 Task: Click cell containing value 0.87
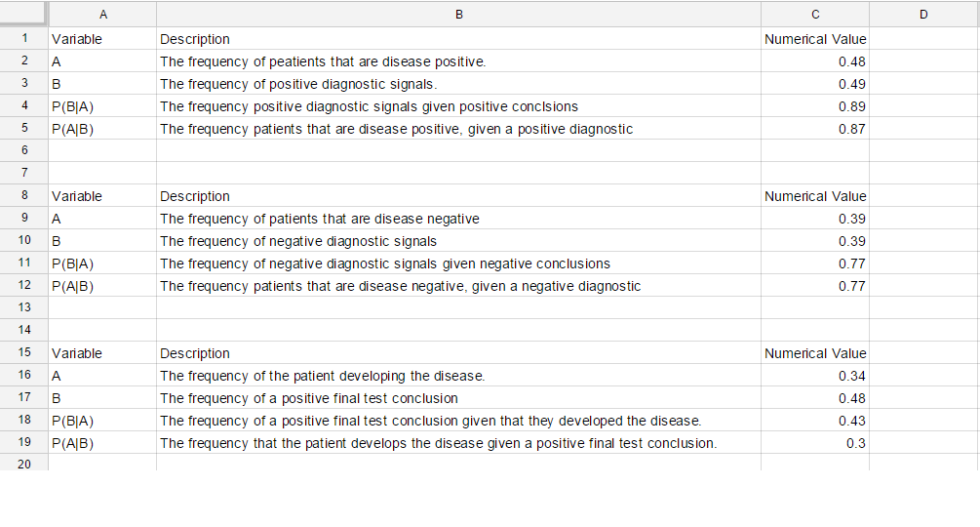click(814, 129)
